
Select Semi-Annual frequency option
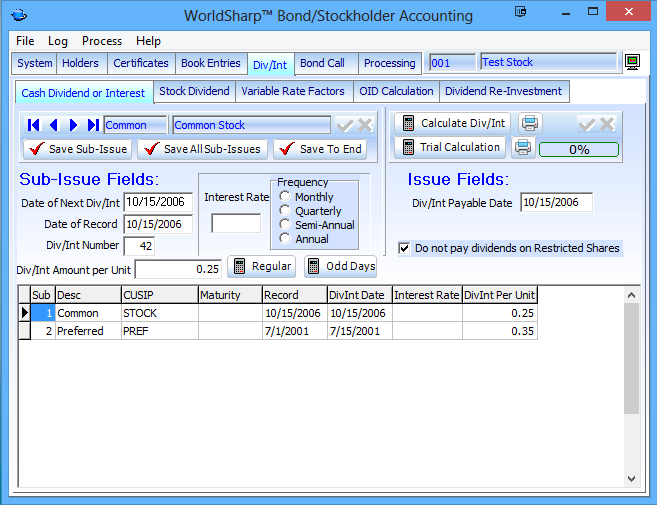tap(285, 225)
